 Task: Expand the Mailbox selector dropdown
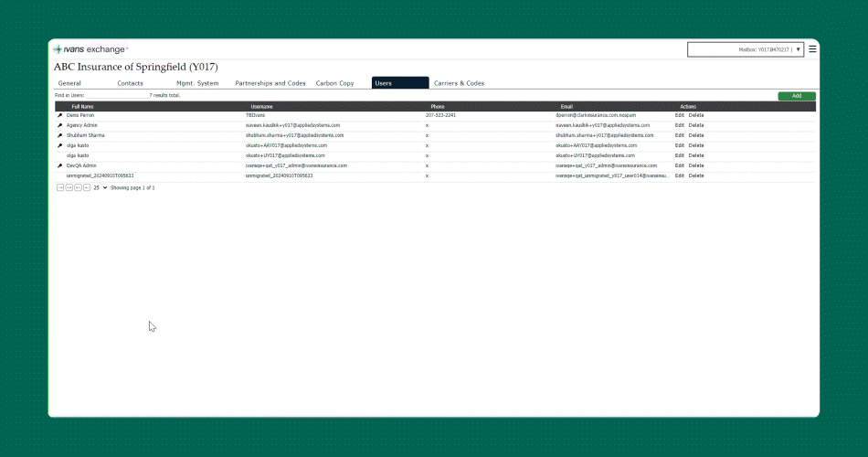pos(799,49)
